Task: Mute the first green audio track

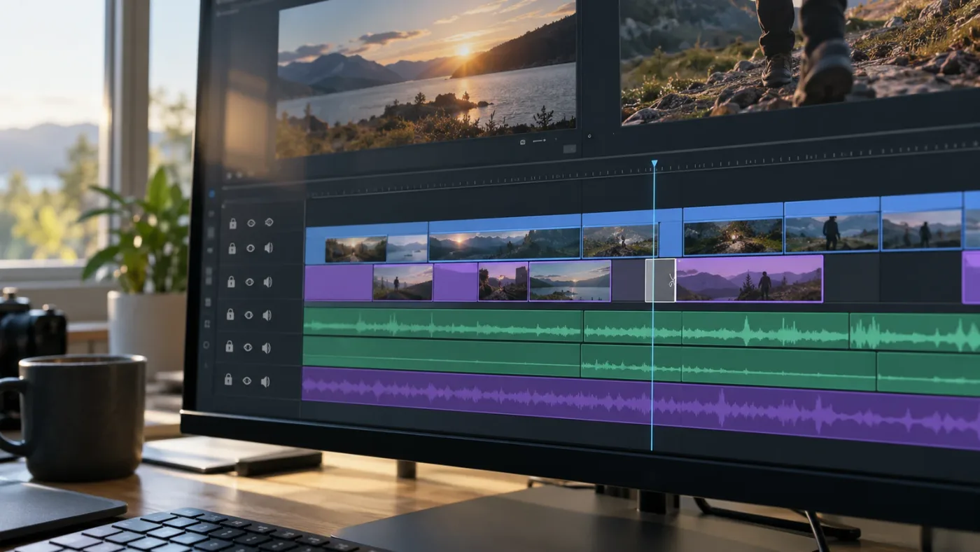Action: 267,315
